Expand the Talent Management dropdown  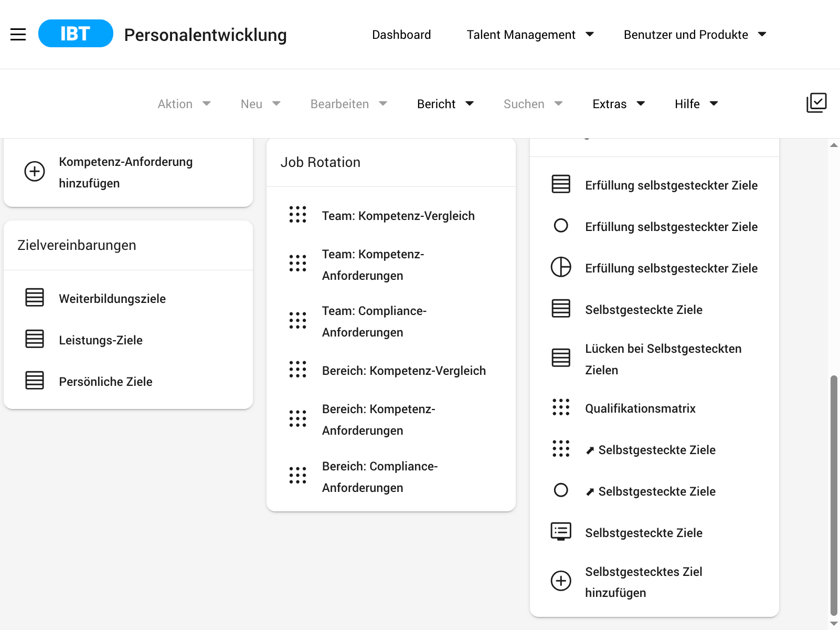coord(530,35)
